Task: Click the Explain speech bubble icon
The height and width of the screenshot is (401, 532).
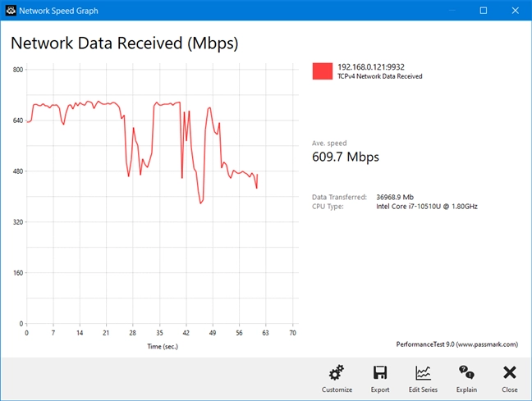Action: point(466,372)
